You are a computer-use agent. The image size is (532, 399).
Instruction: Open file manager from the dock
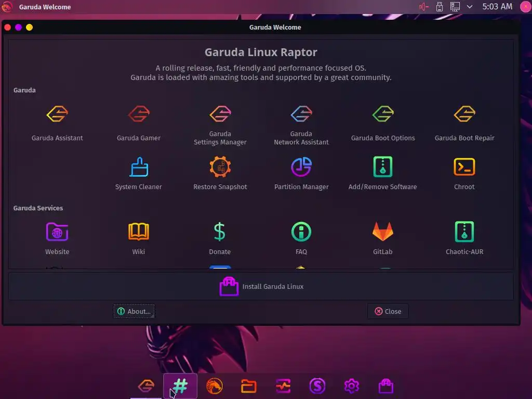tap(249, 386)
